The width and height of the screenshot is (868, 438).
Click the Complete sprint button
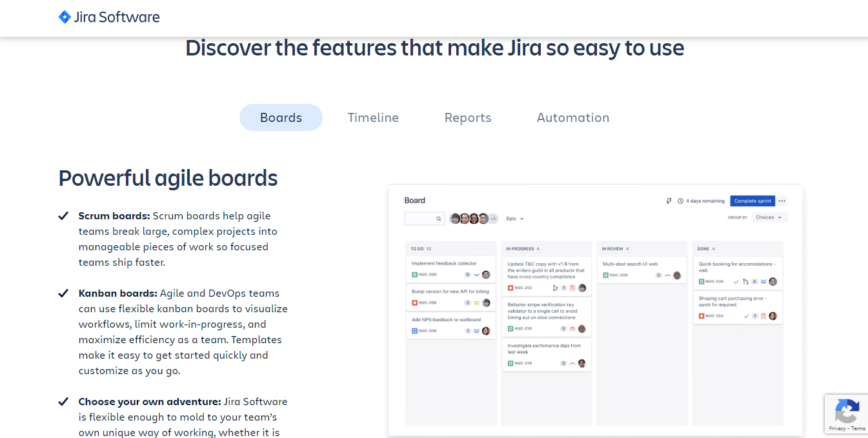[752, 201]
